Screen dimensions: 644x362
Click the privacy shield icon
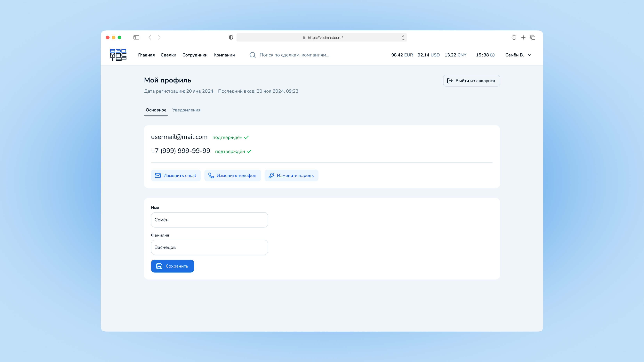point(231,37)
